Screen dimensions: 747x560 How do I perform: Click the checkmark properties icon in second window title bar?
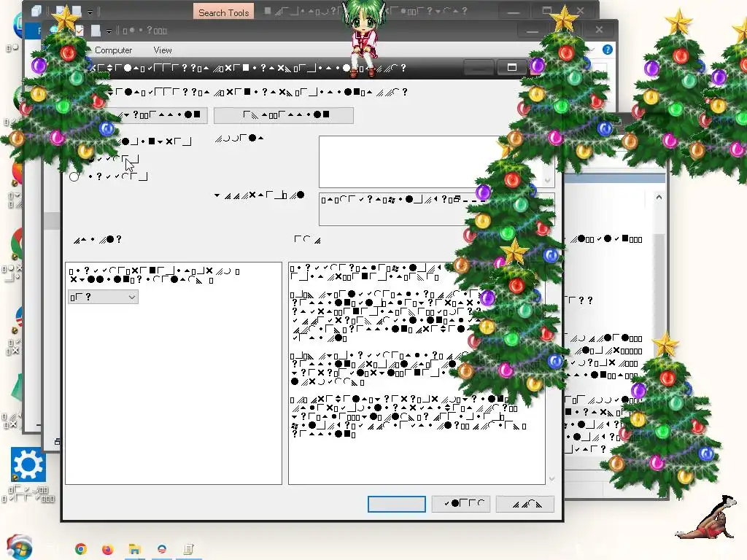79,31
